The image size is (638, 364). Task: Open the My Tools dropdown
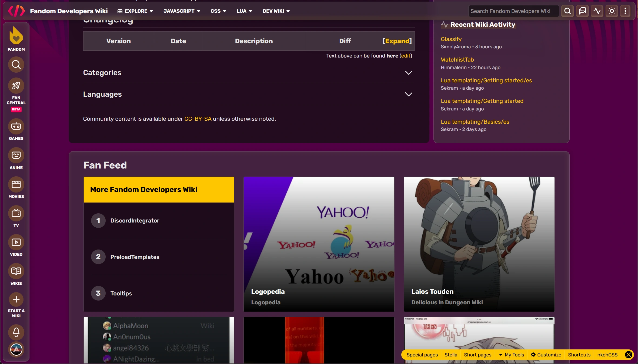tap(511, 355)
